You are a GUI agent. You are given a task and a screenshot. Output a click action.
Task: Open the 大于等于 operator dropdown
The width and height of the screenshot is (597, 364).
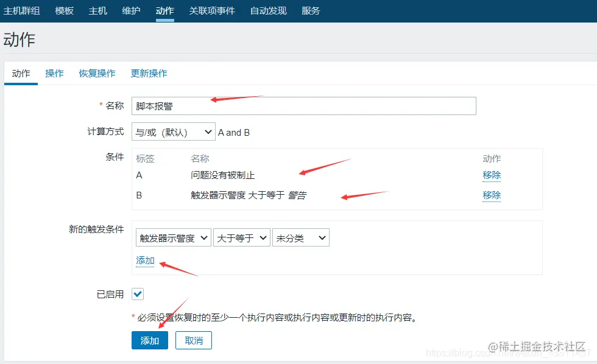241,238
